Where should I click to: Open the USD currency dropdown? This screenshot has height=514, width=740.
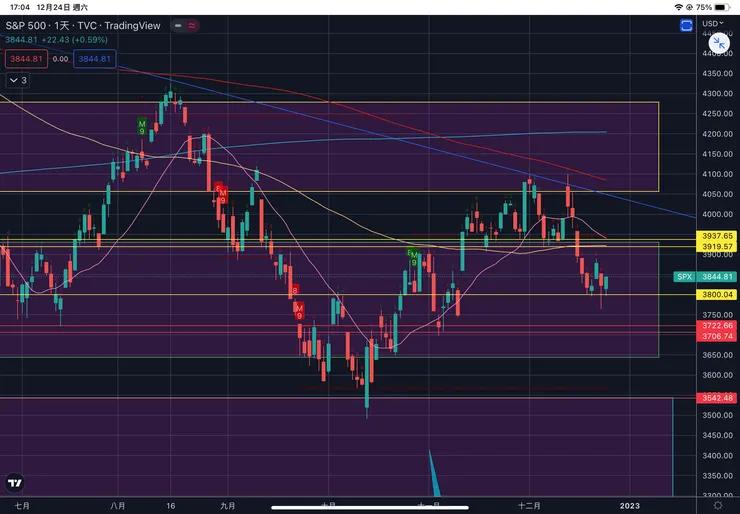(712, 24)
